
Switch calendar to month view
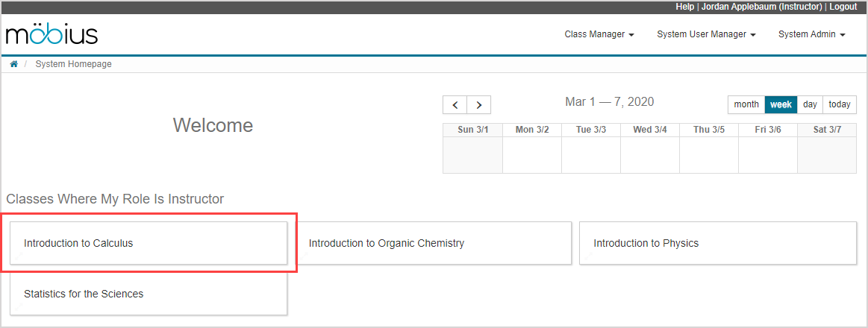pyautogui.click(x=746, y=104)
